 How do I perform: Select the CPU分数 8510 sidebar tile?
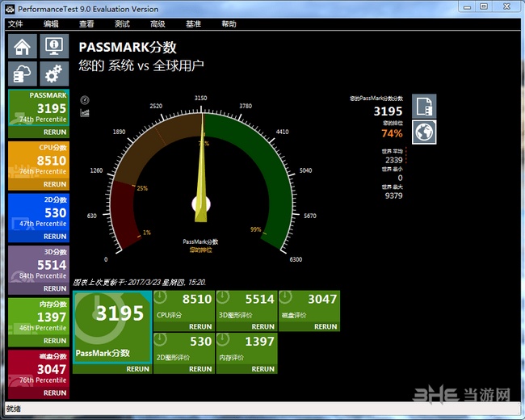pyautogui.click(x=39, y=160)
